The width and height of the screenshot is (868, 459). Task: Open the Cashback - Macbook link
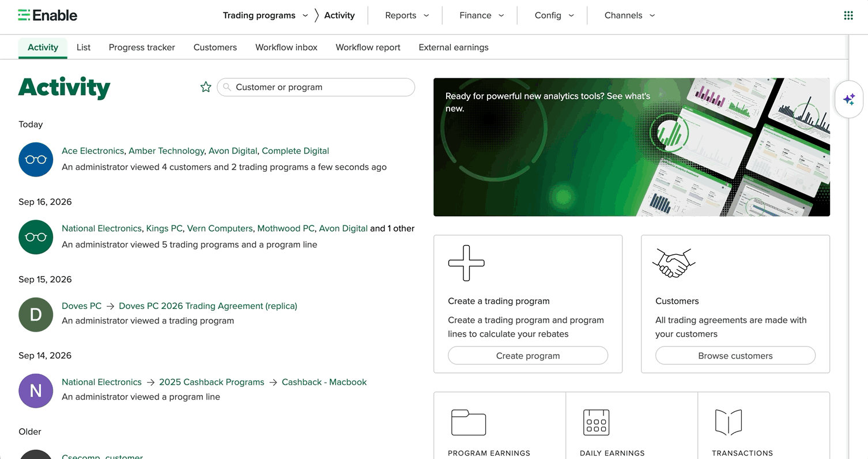coord(324,382)
